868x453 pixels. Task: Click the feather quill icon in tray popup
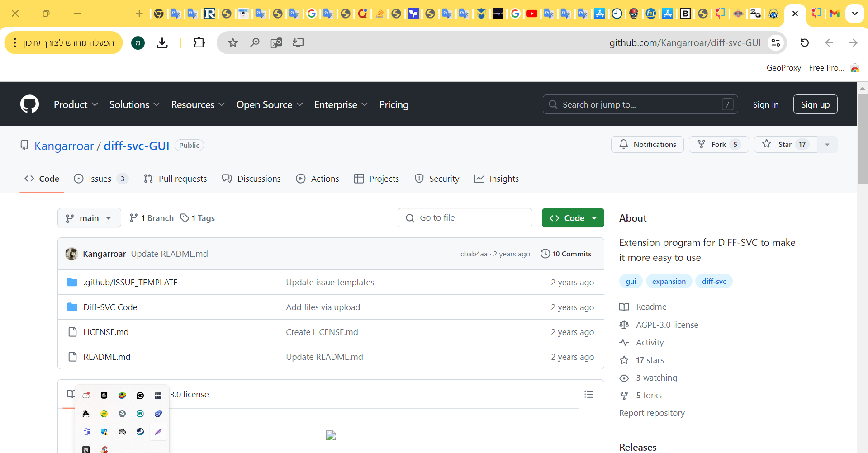158,432
